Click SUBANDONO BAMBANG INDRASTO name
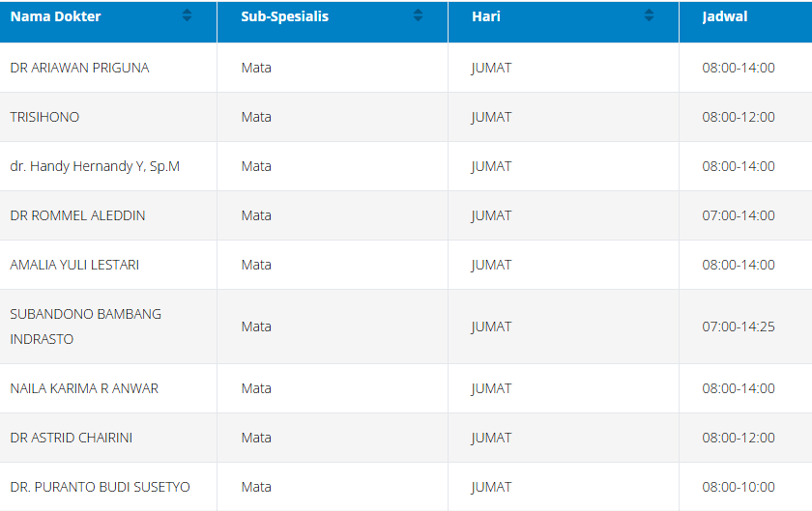The image size is (812, 511). [x=85, y=326]
